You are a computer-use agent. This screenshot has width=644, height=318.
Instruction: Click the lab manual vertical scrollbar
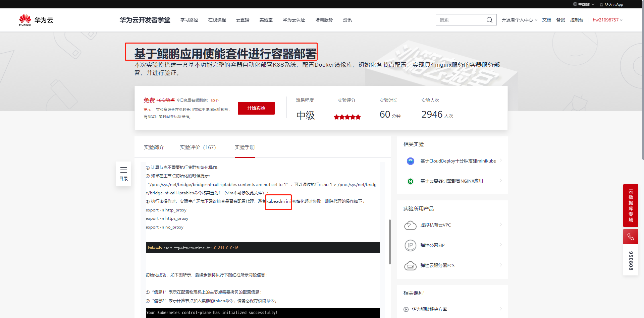click(x=390, y=242)
